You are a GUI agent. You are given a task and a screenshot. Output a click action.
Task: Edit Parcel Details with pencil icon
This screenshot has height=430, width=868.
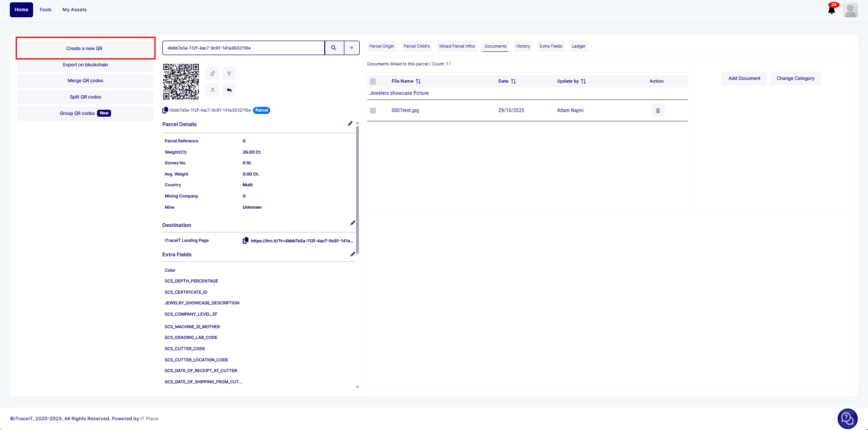(350, 124)
